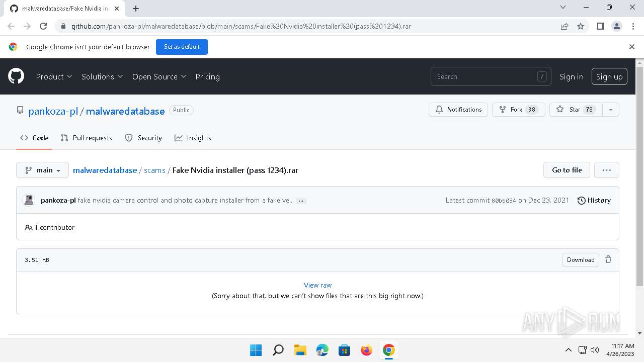Open the main branch selector
Screen dimensions: 644x362
coord(42,170)
